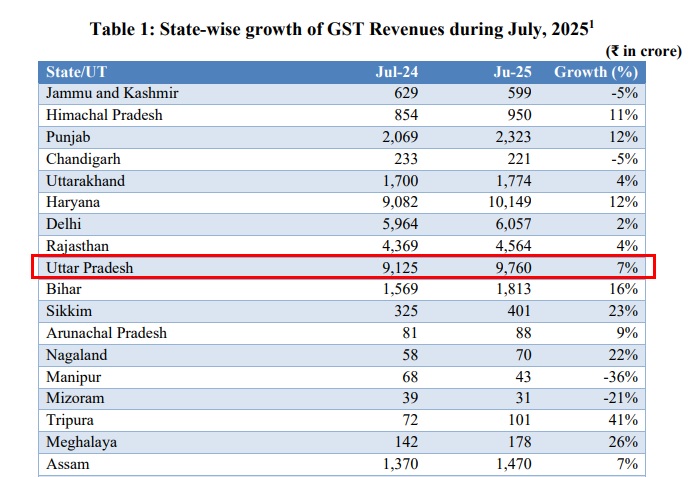This screenshot has height=477, width=692.
Task: Select Bihar's 16% growth cell
Action: [x=625, y=290]
